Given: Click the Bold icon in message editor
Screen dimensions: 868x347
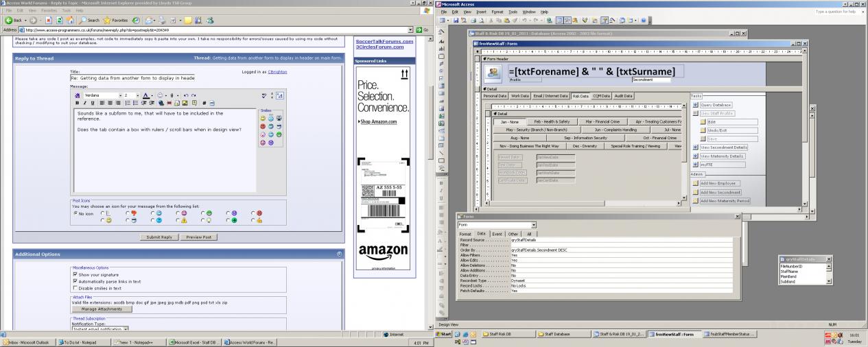Looking at the screenshot, I should [x=78, y=103].
